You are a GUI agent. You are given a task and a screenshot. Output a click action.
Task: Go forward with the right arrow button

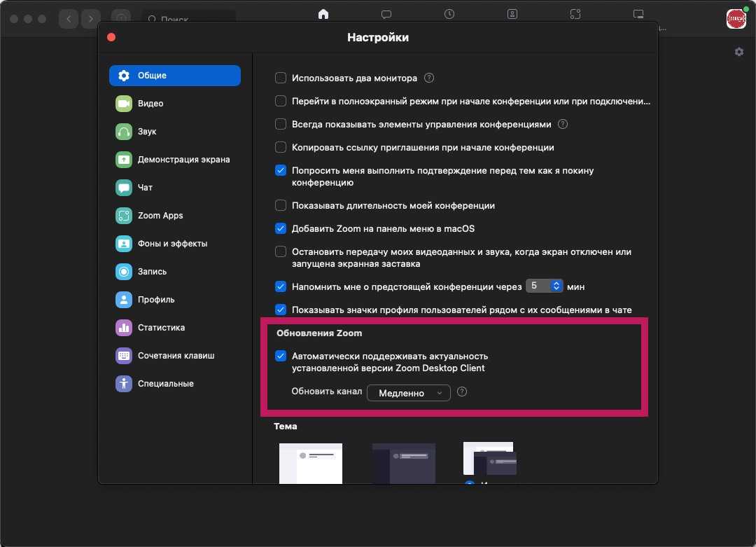coord(90,19)
